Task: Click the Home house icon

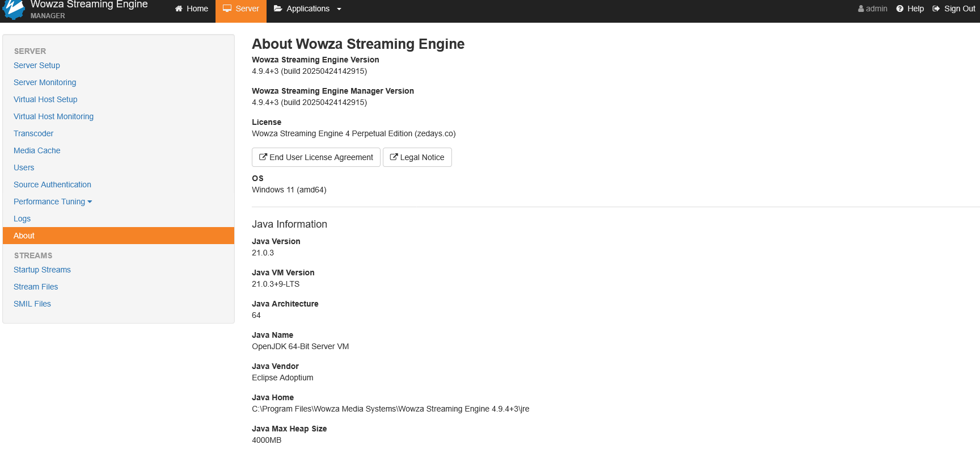Action: (x=179, y=9)
